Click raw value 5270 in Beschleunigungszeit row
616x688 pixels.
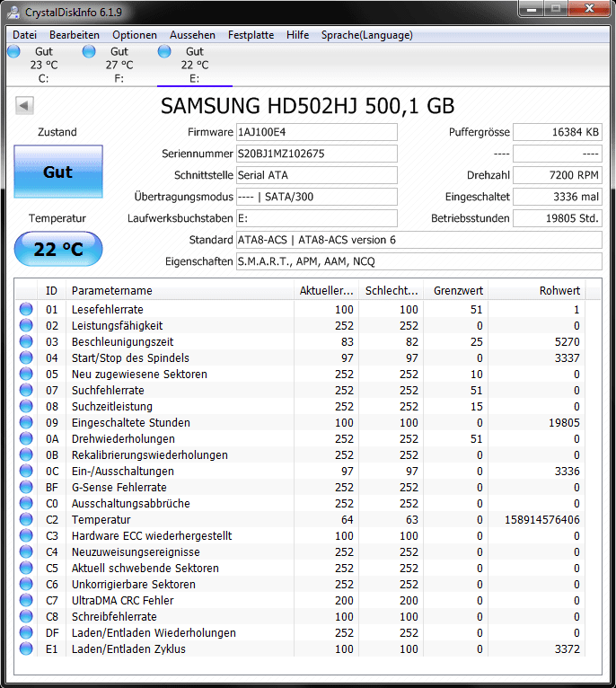coord(568,342)
